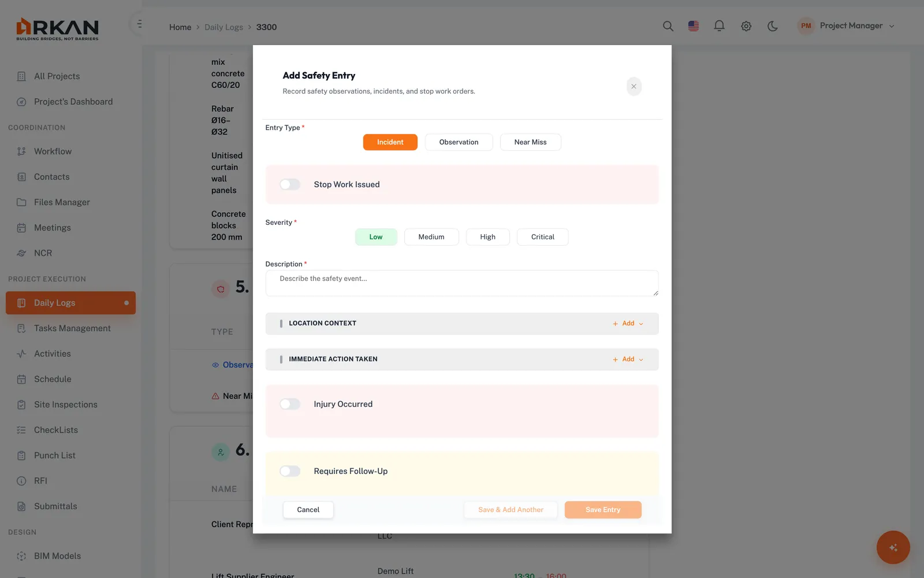Click the NCR sidebar icon
Viewport: 924px width, 578px height.
[21, 253]
